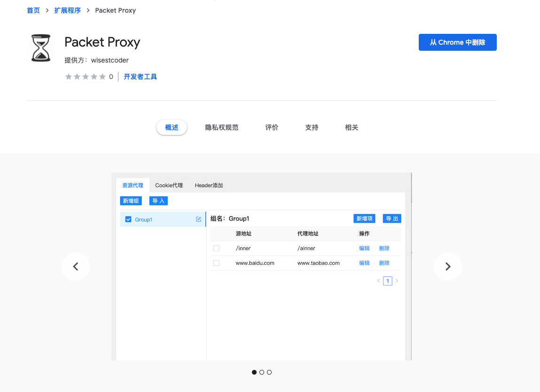Select page 1 in pagination
The height and width of the screenshot is (392, 540).
pyautogui.click(x=387, y=281)
